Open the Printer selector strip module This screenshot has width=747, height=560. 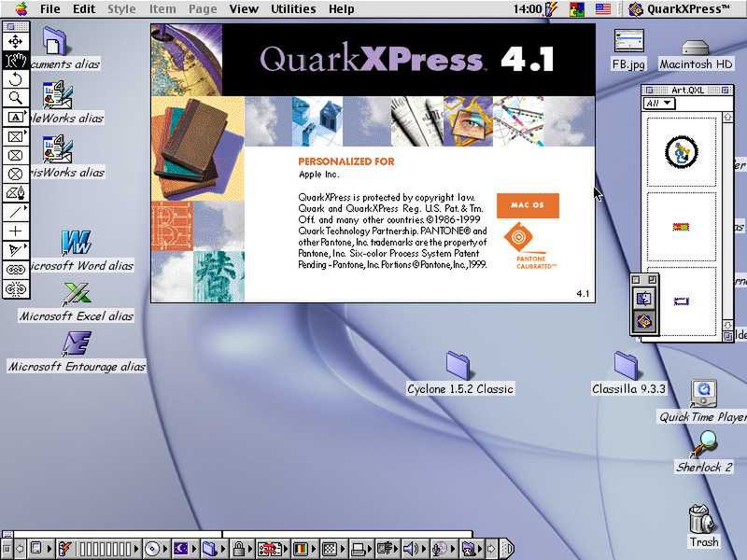(360, 549)
